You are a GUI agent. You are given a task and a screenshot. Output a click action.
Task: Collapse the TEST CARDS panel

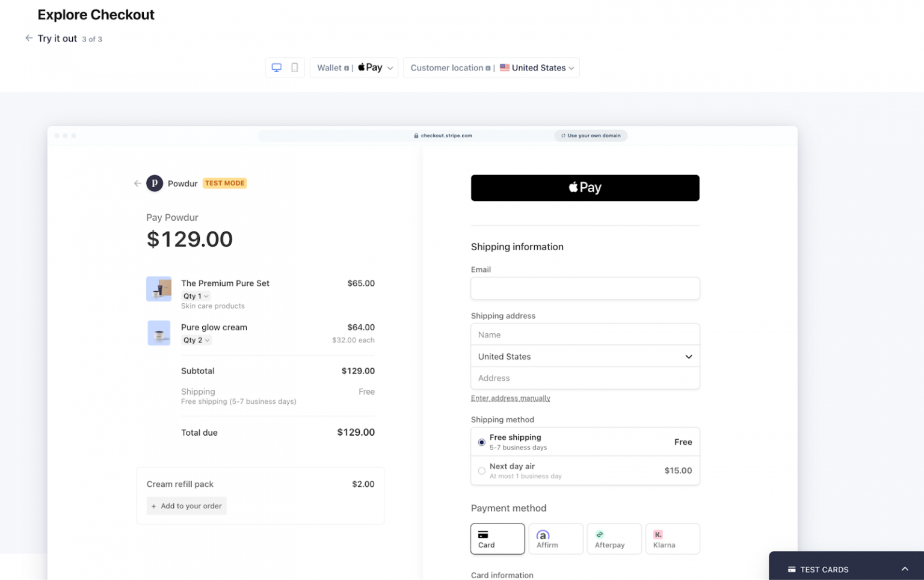coord(905,569)
